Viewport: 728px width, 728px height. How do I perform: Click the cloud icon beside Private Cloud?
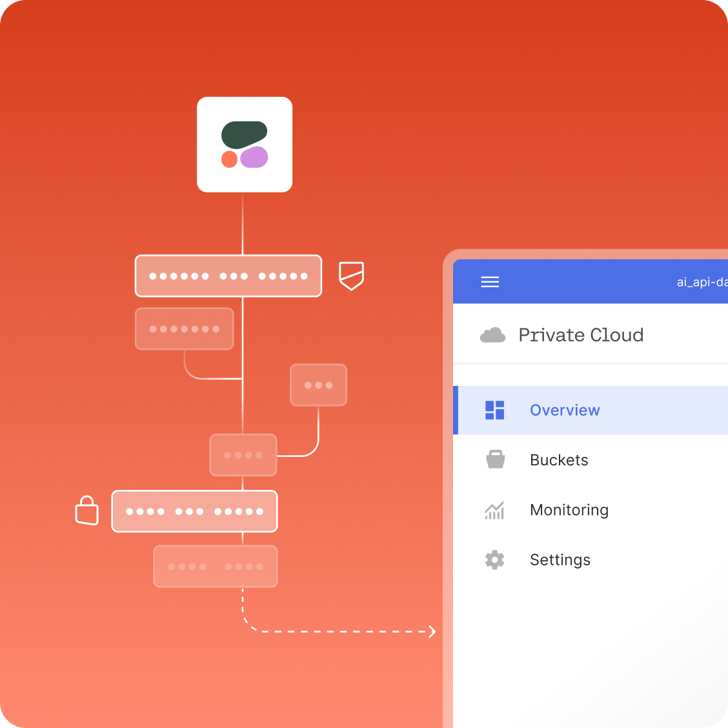click(492, 335)
